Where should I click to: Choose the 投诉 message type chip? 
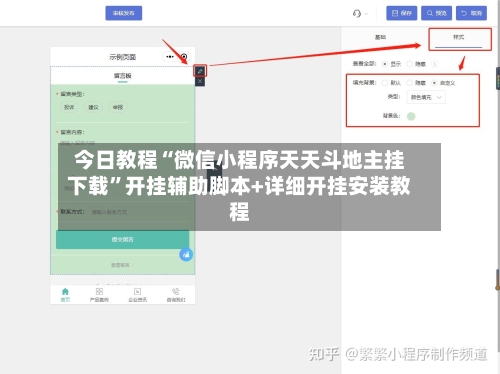[x=69, y=107]
